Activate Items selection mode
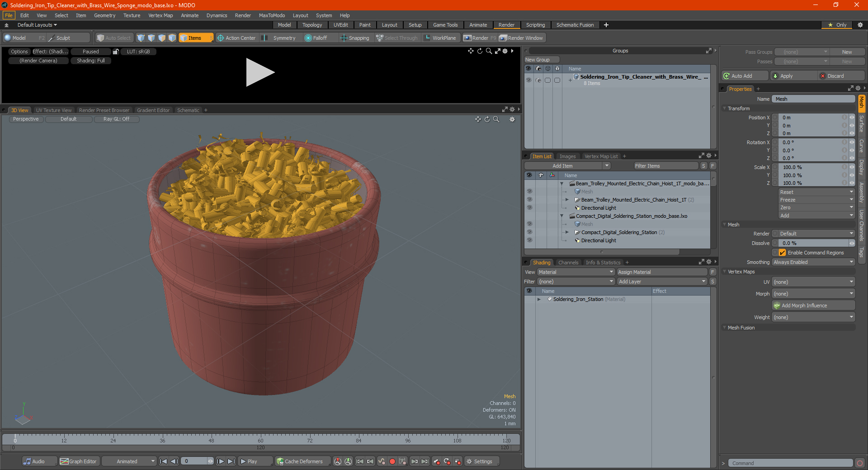The height and width of the screenshot is (470, 868). (195, 38)
